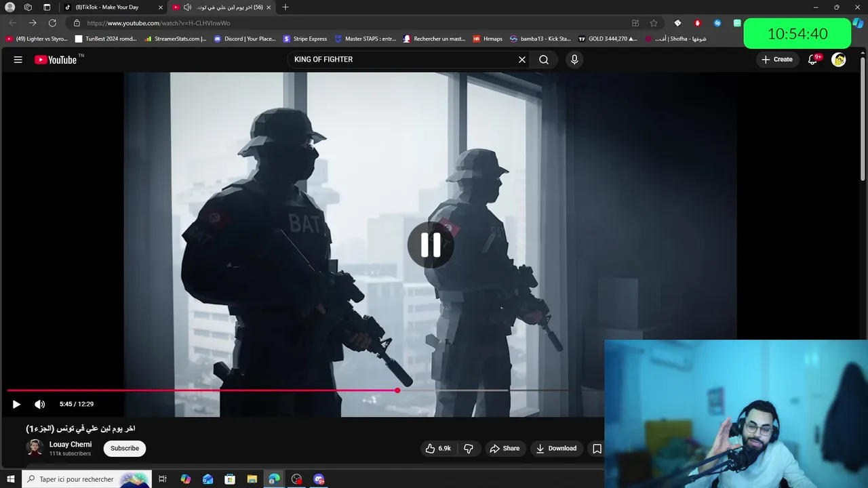The height and width of the screenshot is (488, 868).
Task: Open the Master STAPS bookmark
Action: click(x=366, y=39)
